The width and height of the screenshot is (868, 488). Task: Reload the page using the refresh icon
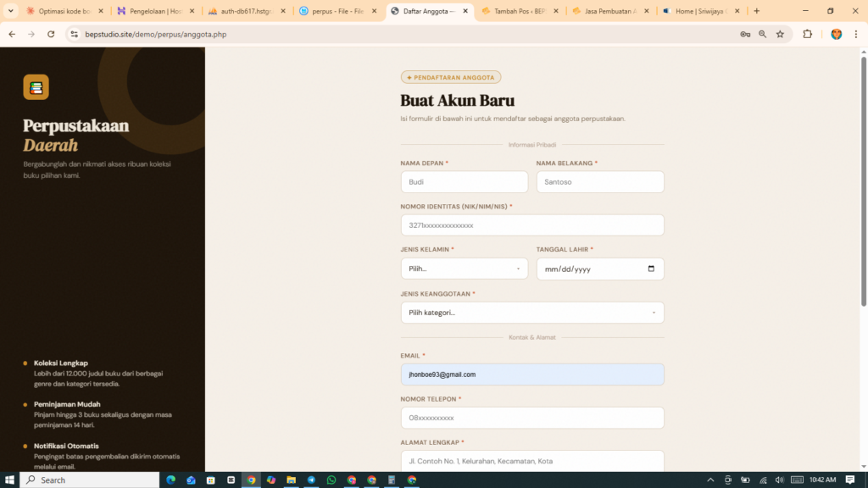(x=51, y=35)
